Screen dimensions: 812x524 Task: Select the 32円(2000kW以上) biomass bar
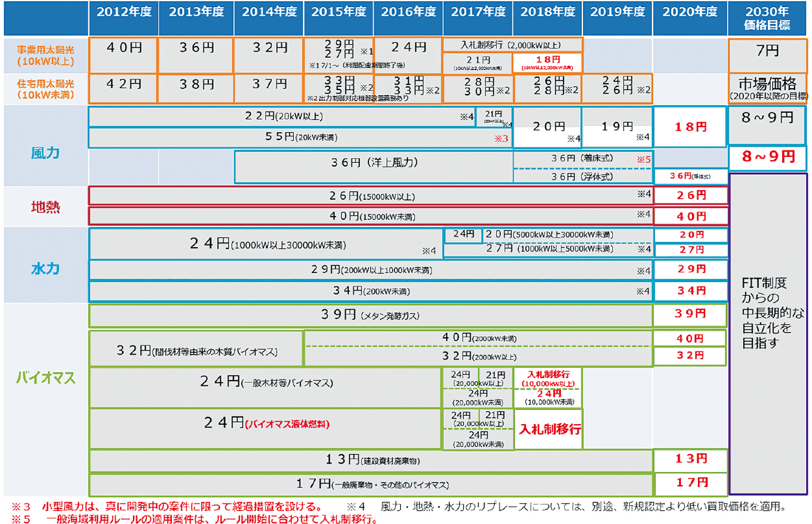pyautogui.click(x=478, y=356)
